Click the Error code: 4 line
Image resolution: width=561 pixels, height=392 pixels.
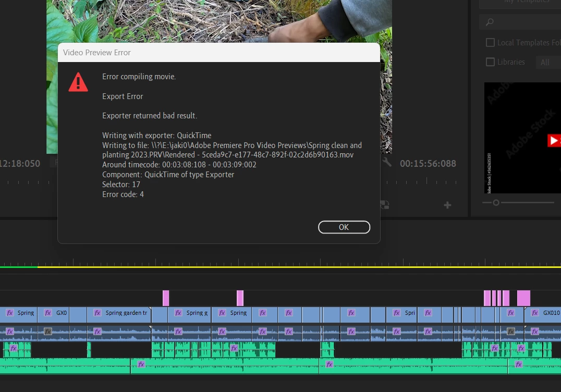click(123, 194)
